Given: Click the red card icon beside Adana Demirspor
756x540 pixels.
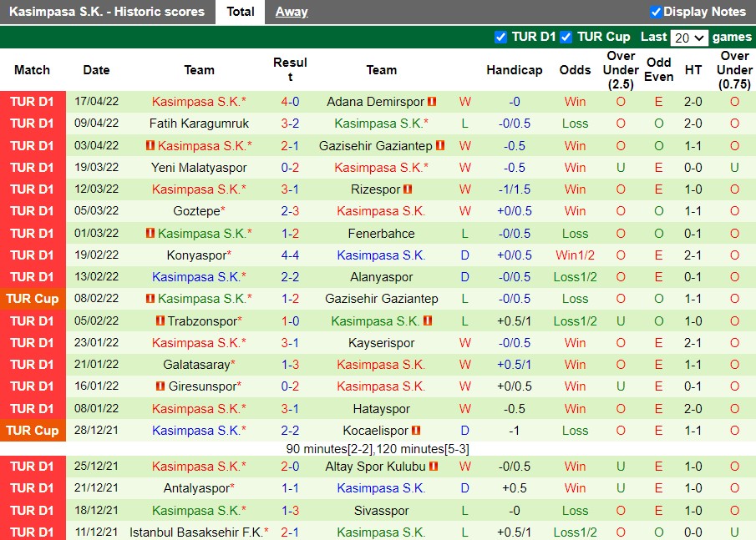Looking at the screenshot, I should (431, 102).
